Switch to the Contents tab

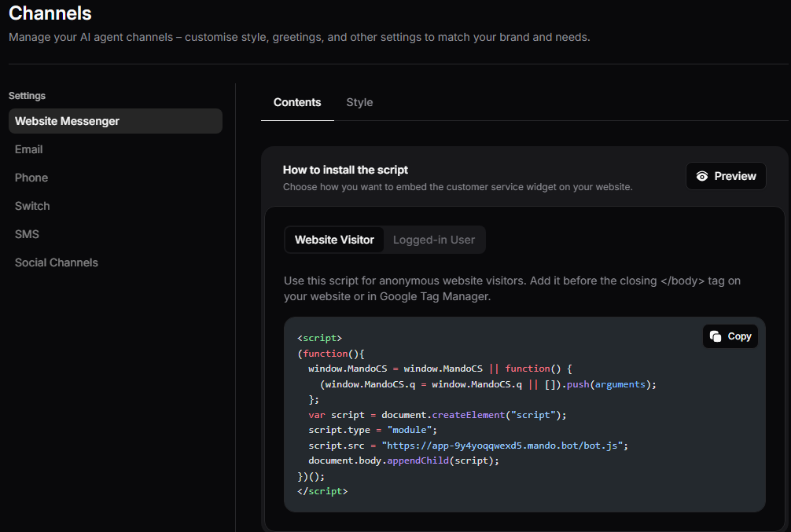pos(297,102)
